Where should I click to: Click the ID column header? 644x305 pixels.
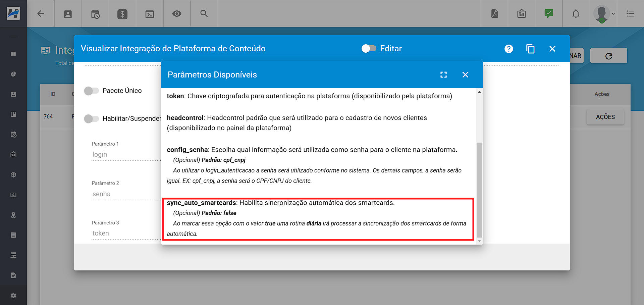[x=53, y=94]
